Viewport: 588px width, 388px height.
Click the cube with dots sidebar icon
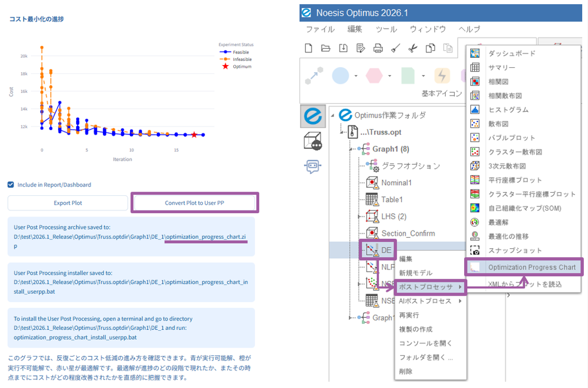(313, 141)
